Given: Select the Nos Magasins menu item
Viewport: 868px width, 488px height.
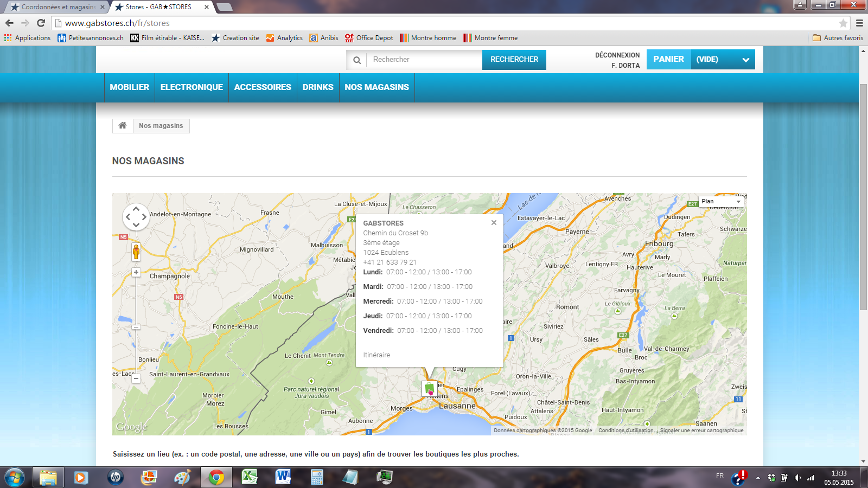Looking at the screenshot, I should (x=376, y=87).
